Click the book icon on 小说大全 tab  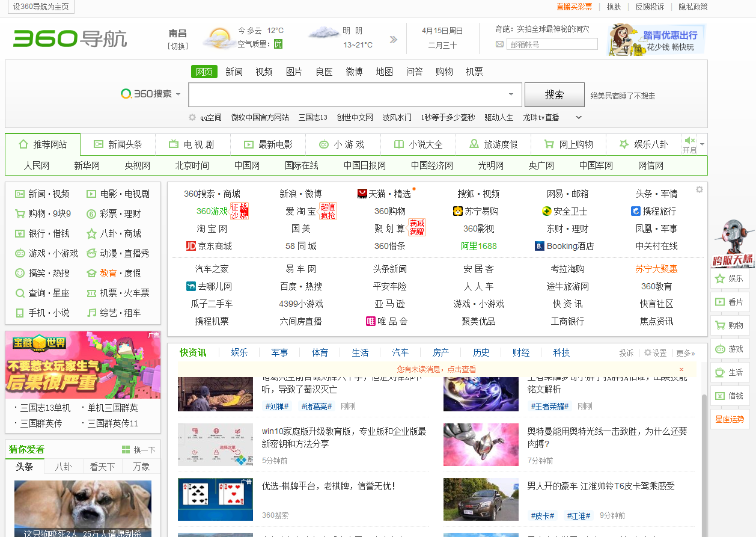click(399, 144)
